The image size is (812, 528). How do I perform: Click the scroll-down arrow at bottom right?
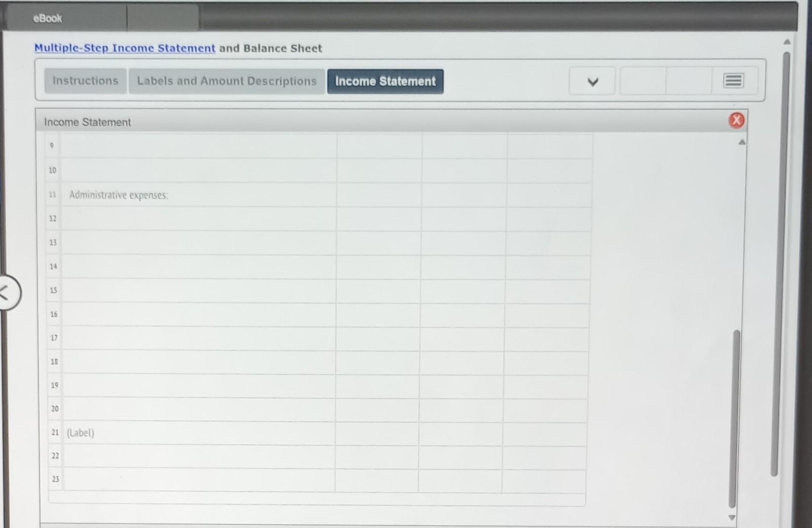point(732,517)
